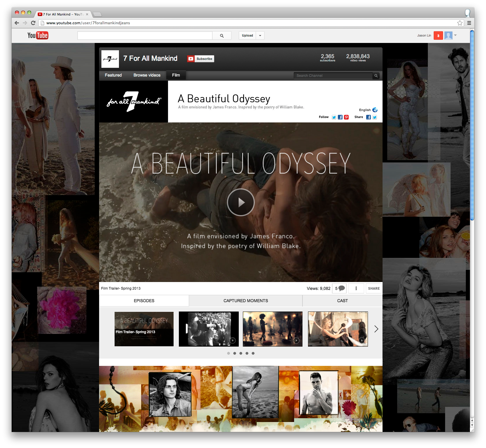Click scrollbar down arrow at bottom
Image resolution: width=486 pixels, height=448 pixels.
pyautogui.click(x=472, y=425)
